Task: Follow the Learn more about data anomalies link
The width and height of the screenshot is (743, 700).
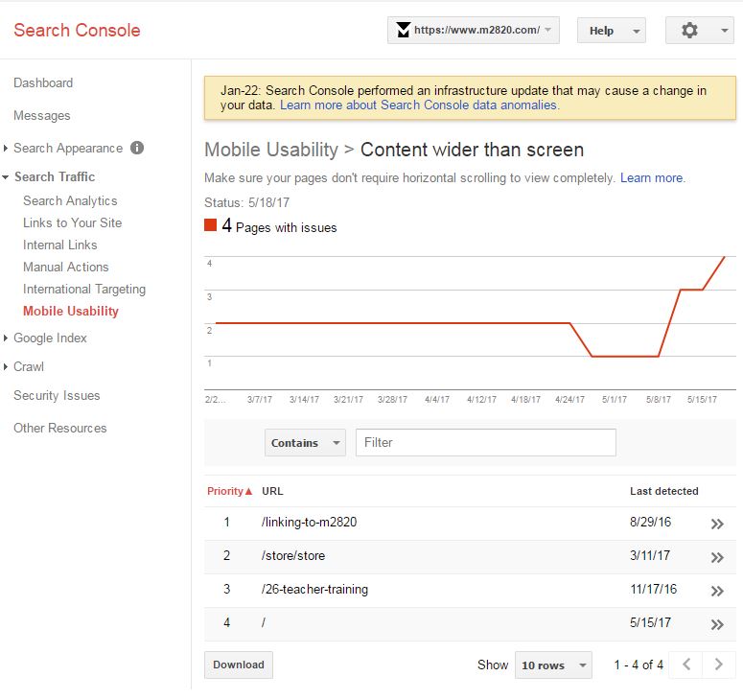Action: coord(419,105)
